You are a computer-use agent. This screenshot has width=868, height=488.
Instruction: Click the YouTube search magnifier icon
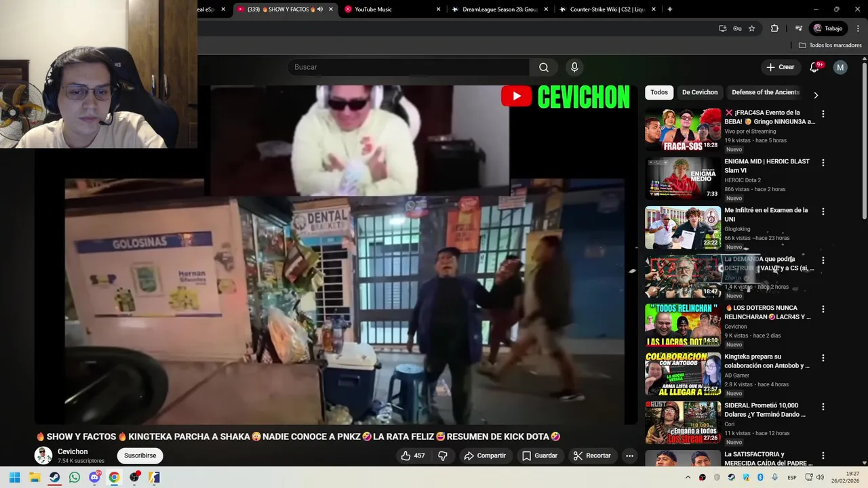pyautogui.click(x=544, y=67)
